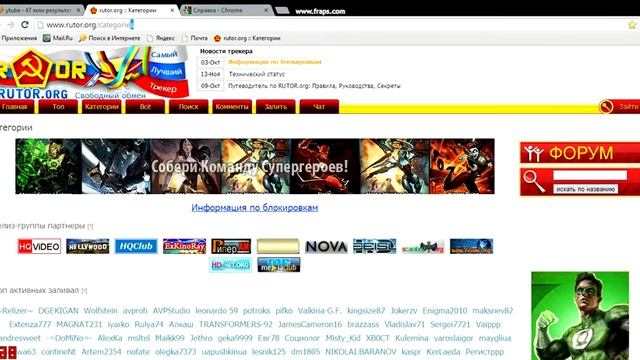The height and width of the screenshot is (360, 640).
Task: Open uploader Jethro profile link
Action: 201,338
